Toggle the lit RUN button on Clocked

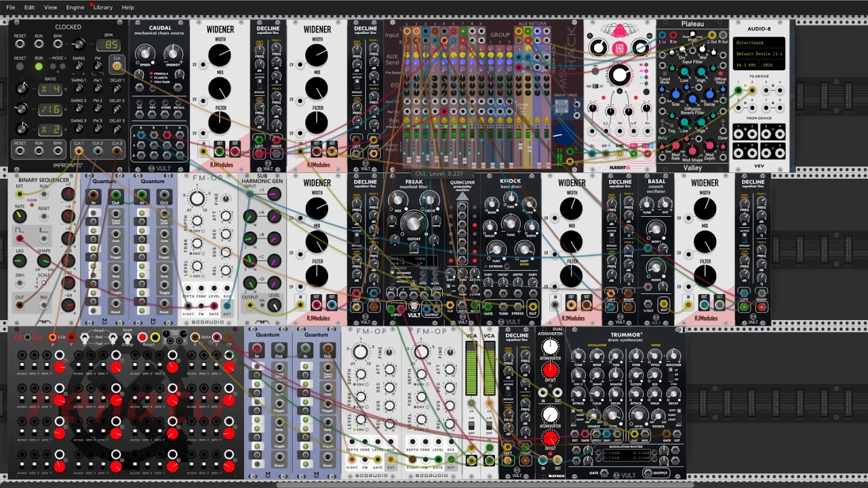tap(39, 66)
